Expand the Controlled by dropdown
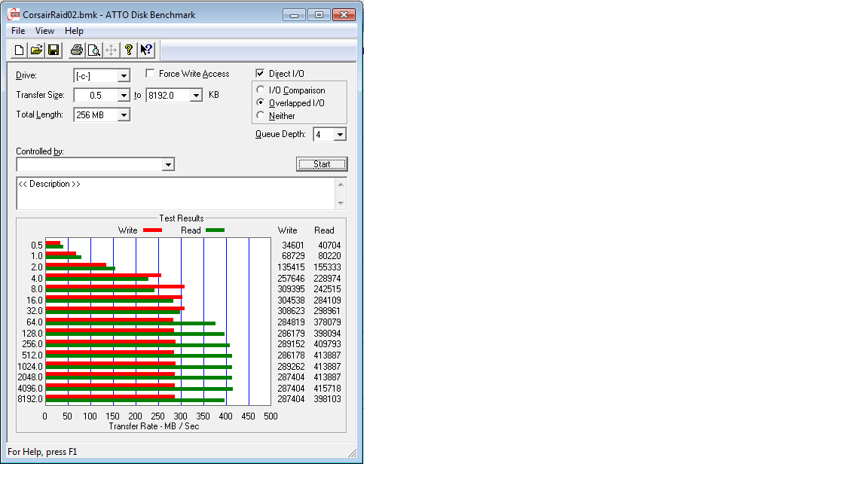Viewport: 868px width, 488px height. click(x=168, y=164)
